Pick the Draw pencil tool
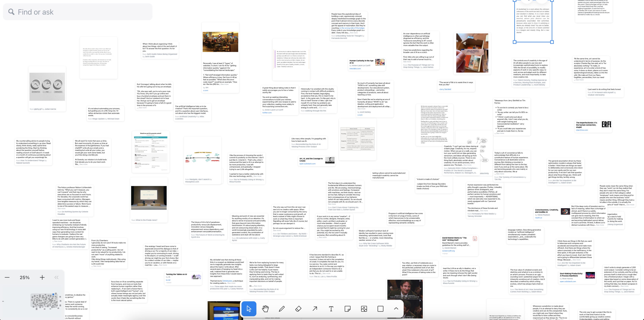This screenshot has width=644, height=320. [282, 309]
